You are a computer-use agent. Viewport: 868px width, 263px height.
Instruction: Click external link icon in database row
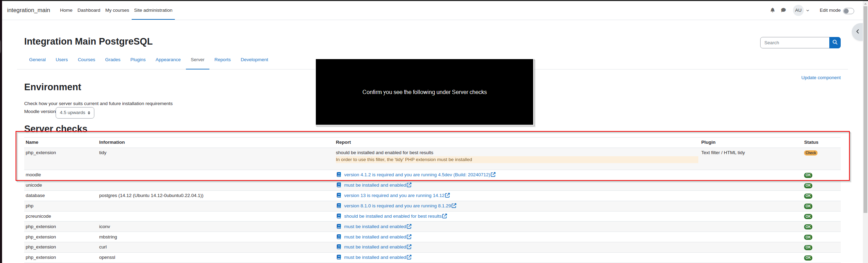pos(447,195)
